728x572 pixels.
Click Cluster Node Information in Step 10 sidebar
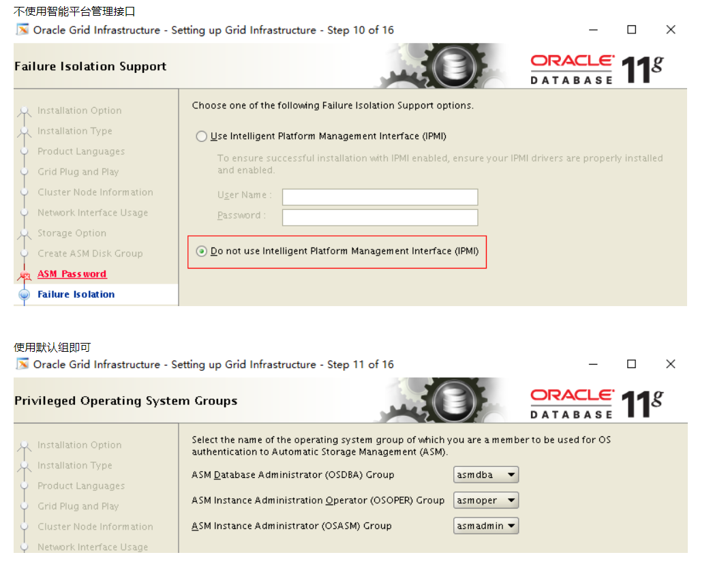95,192
